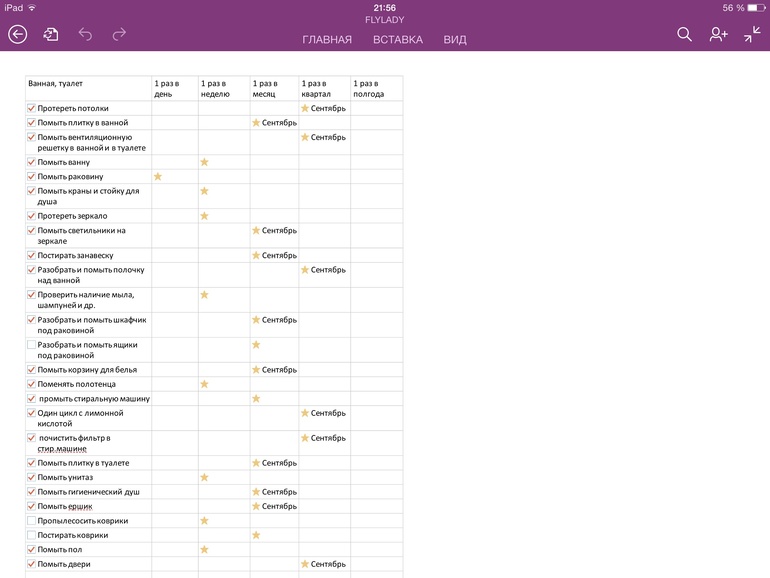Viewport: 770px width, 578px height.
Task: Uncheck the Протереть потолки checkbox
Action: tap(31, 108)
